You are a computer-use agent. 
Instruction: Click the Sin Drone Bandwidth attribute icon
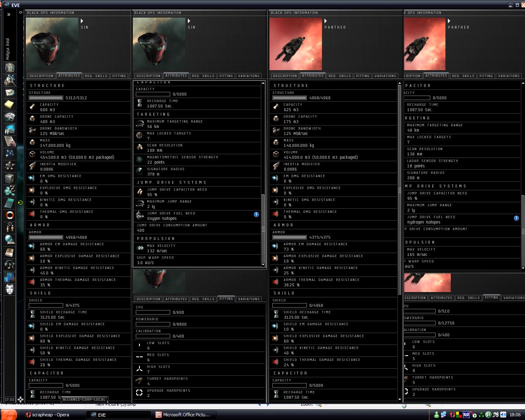[32, 131]
